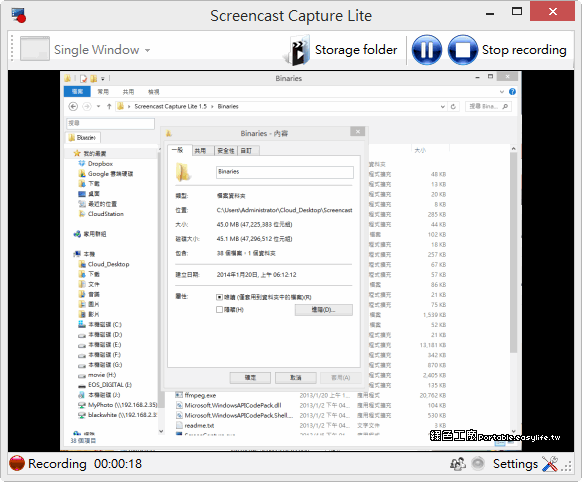The width and height of the screenshot is (582, 482).
Task: Select readme.txt in the file list
Action: coord(195,425)
